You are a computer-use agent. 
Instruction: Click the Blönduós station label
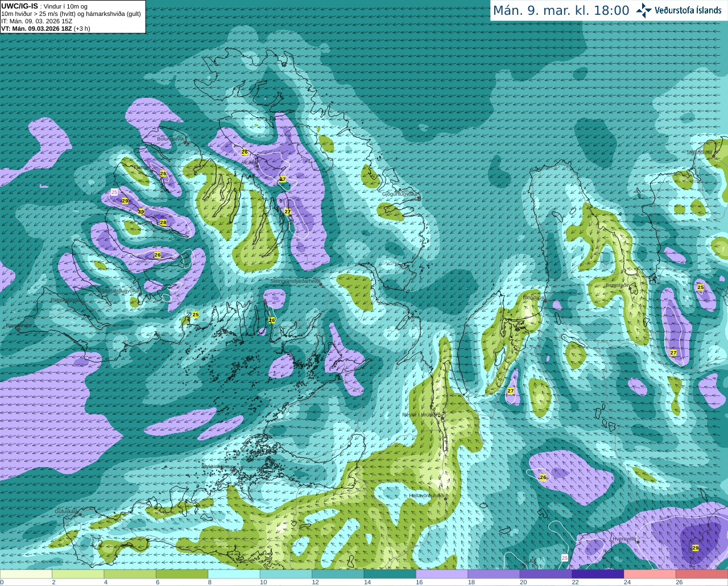pyautogui.click(x=533, y=298)
